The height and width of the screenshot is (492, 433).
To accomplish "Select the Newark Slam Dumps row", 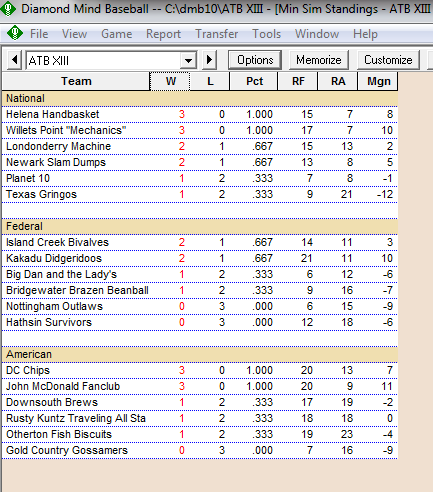I will pos(200,162).
